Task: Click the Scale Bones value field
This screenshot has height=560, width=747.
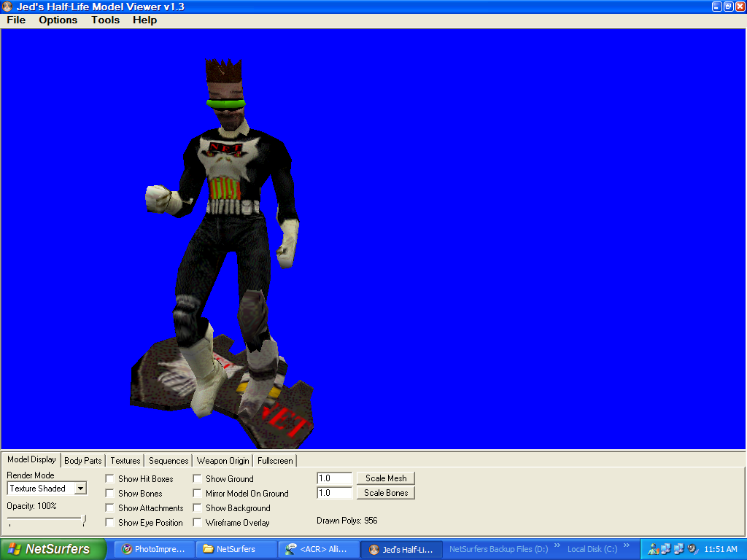Action: tap(334, 493)
